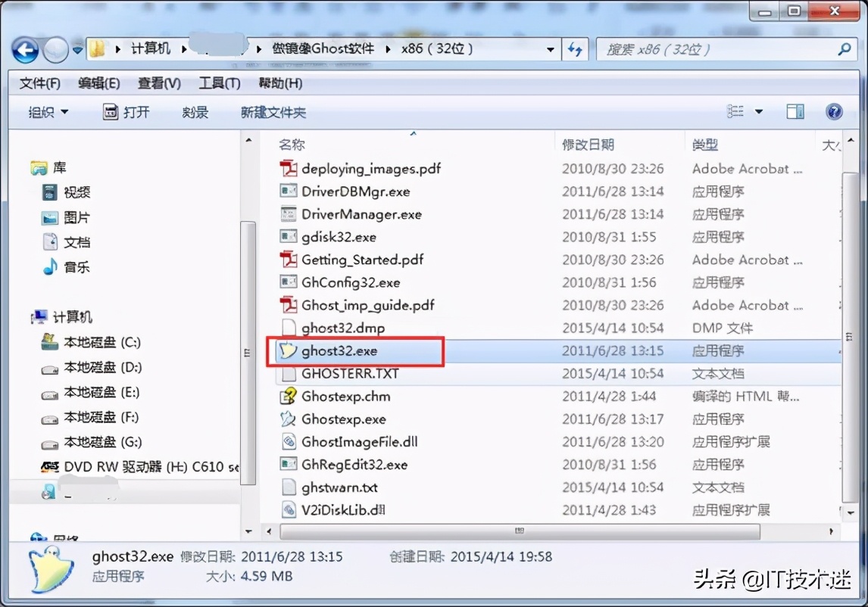Select 计算机 in the address bar path
868x607 pixels.
coord(150,48)
